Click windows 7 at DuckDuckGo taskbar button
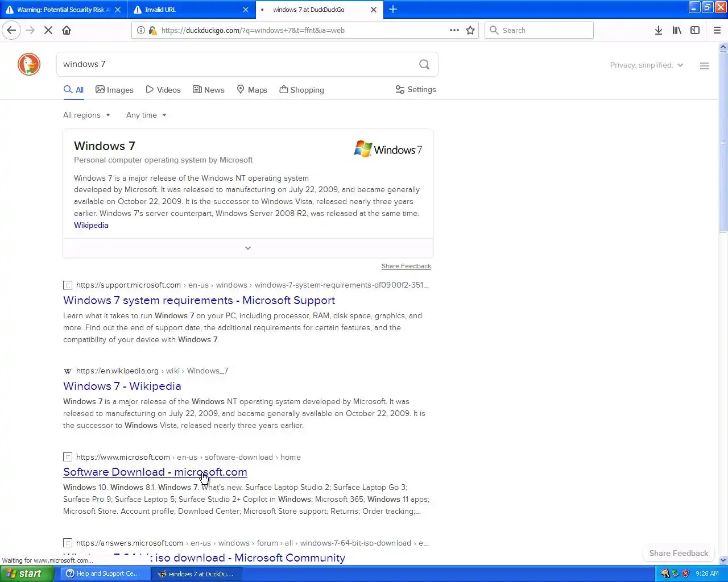This screenshot has height=582, width=728. [x=196, y=573]
